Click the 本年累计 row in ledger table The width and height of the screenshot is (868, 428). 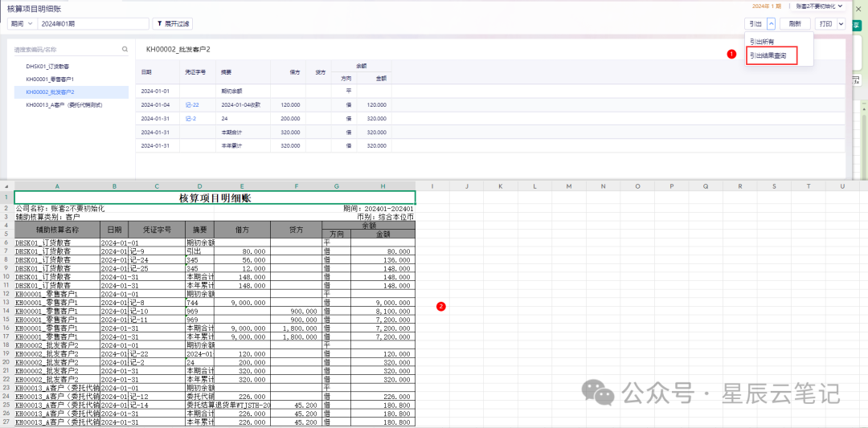[490, 146]
